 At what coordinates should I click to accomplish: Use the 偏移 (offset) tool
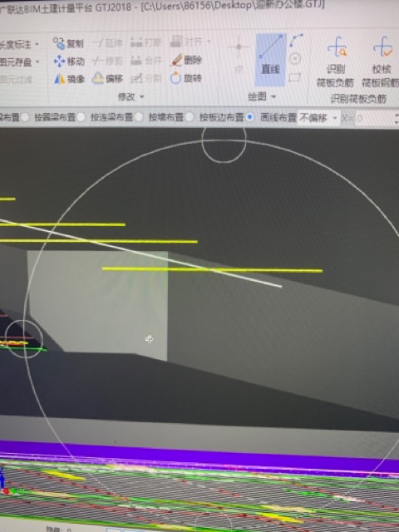point(107,79)
